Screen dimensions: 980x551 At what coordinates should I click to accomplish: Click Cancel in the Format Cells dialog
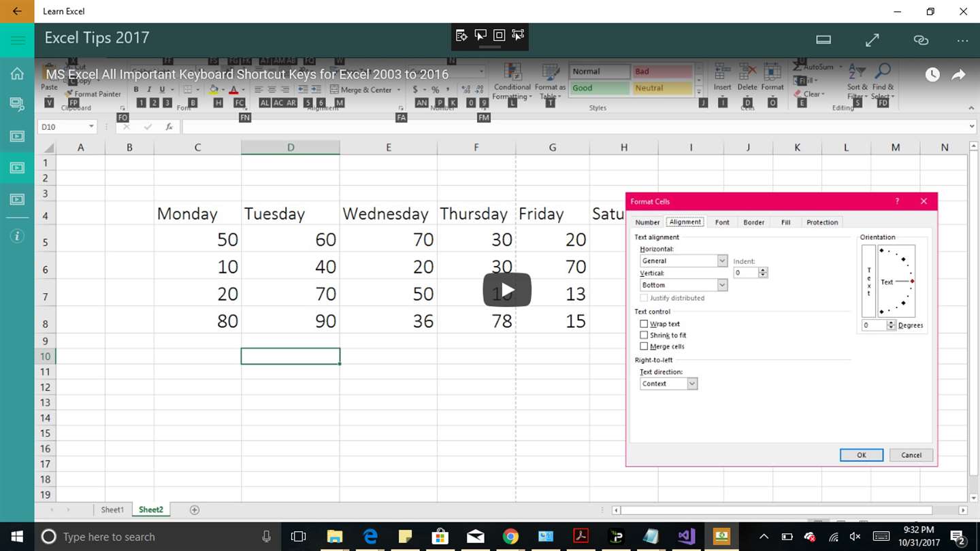tap(911, 455)
